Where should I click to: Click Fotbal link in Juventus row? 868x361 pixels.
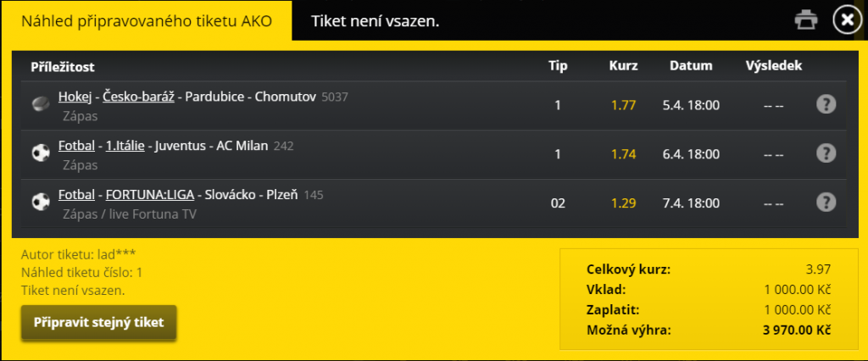click(75, 146)
